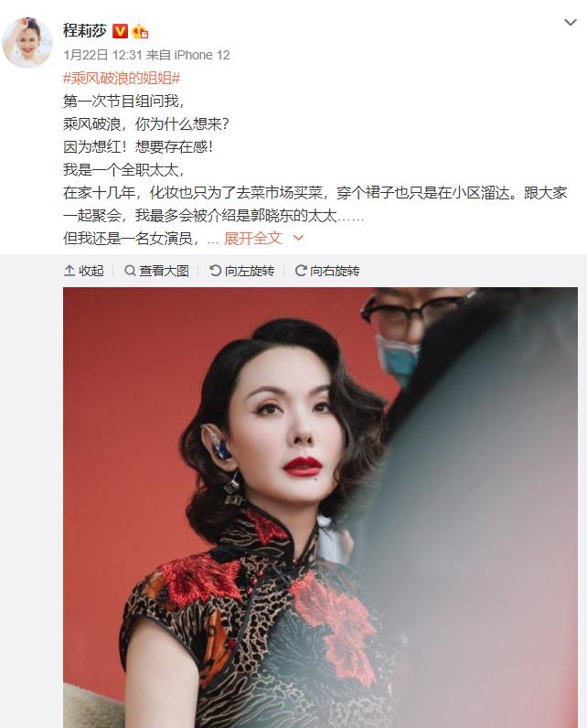Click the counterclockwise rotate arrow icon
The image size is (587, 728).
215,270
